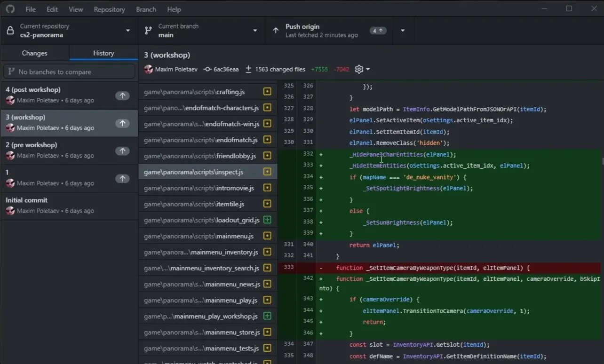604x364 pixels.
Task: Expand the Current branch main dropdown
Action: tap(202, 31)
